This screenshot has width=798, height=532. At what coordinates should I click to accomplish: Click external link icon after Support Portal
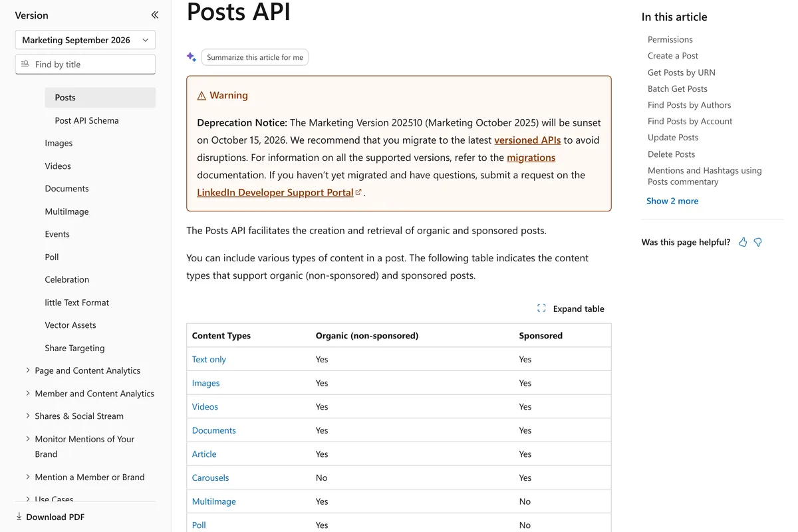358,192
